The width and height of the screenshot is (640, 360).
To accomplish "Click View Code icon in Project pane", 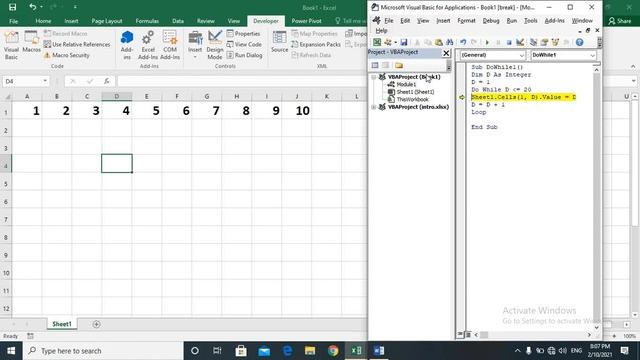I will 375,65.
